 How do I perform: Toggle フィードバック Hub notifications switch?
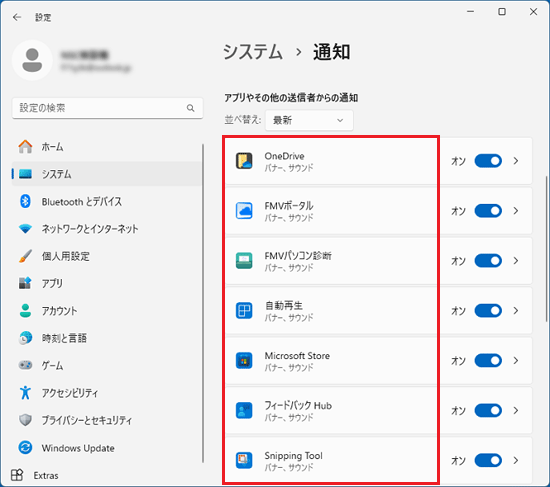tap(488, 411)
